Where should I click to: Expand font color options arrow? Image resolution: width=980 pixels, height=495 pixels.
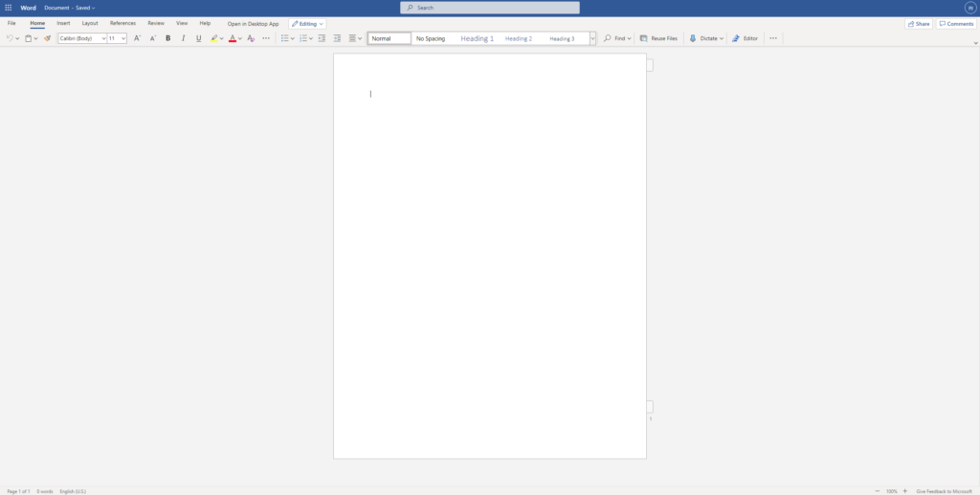tap(240, 38)
